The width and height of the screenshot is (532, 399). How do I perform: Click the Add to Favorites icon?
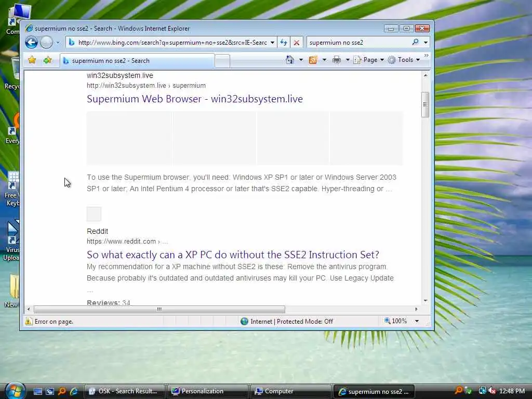(x=47, y=60)
